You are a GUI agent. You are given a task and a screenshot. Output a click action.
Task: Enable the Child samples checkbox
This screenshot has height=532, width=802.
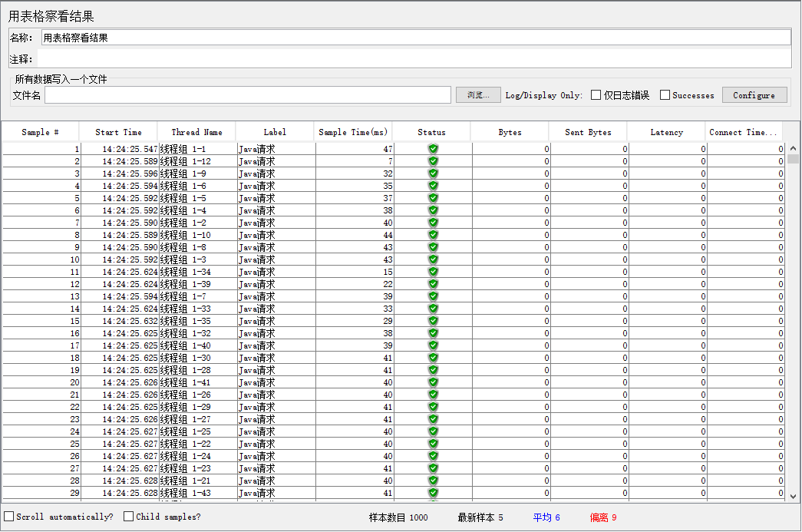tap(128, 517)
